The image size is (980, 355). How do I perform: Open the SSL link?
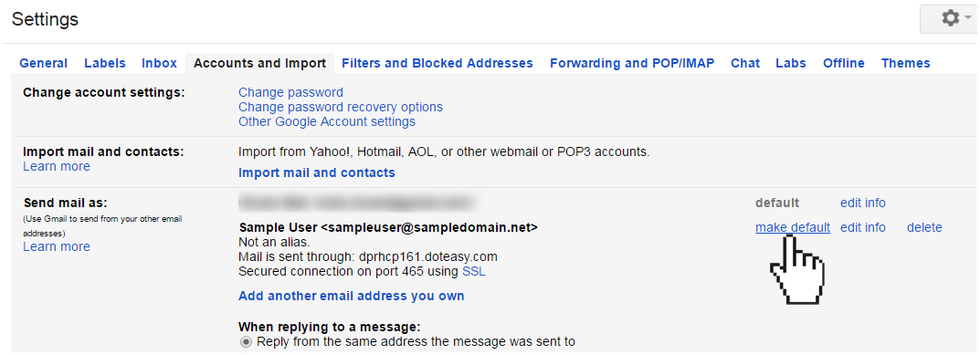[x=474, y=271]
